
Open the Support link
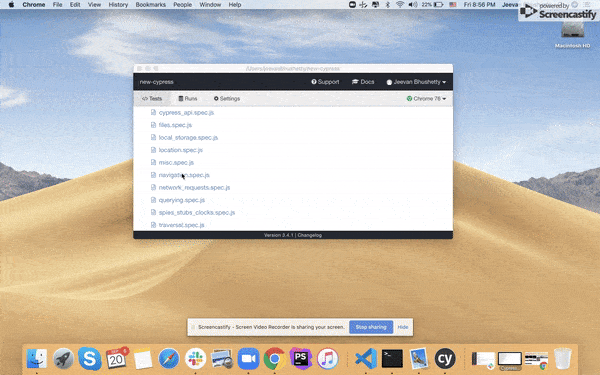point(325,82)
